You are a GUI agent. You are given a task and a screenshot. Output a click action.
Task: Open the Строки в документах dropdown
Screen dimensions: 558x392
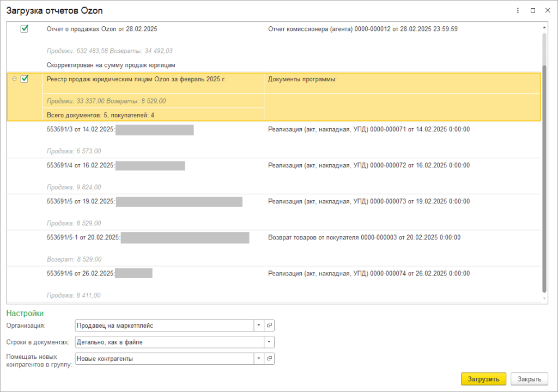[x=269, y=342]
